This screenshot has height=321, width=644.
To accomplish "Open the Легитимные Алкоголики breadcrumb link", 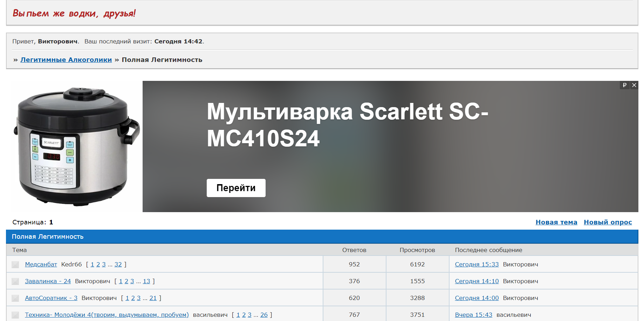I will click(x=66, y=60).
